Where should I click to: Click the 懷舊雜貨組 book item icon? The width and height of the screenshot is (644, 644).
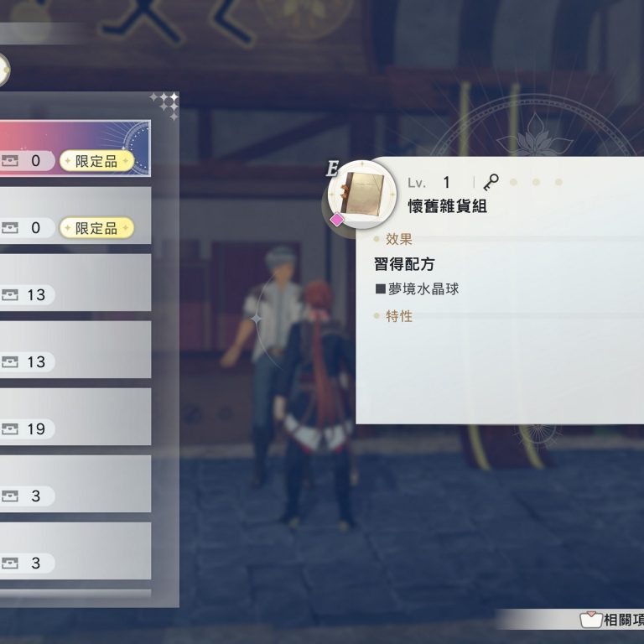362,194
